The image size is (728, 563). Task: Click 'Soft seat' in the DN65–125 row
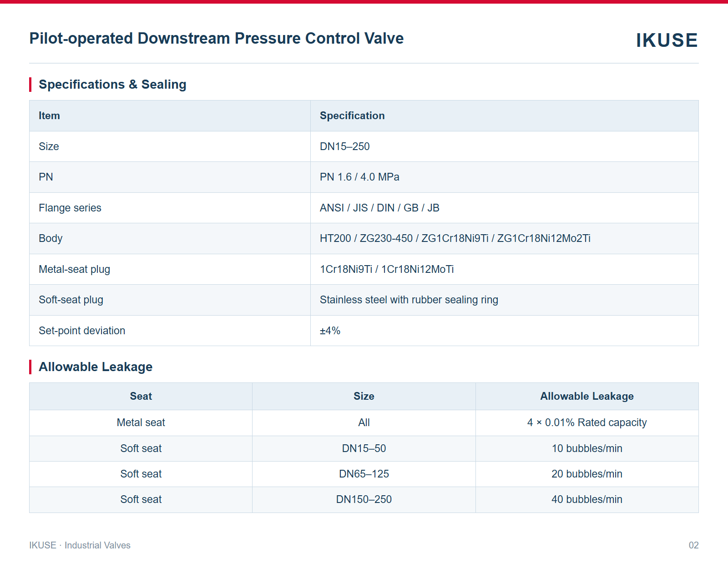[141, 474]
